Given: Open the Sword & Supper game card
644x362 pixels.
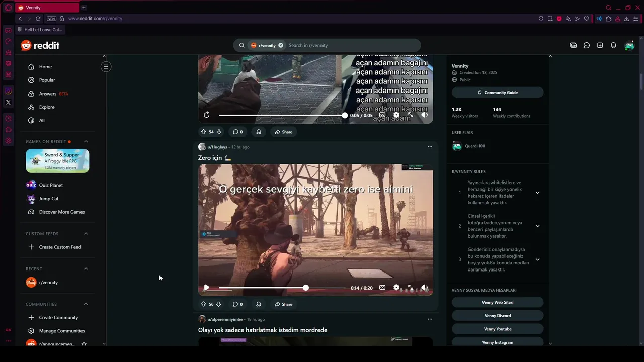Looking at the screenshot, I should tap(57, 161).
